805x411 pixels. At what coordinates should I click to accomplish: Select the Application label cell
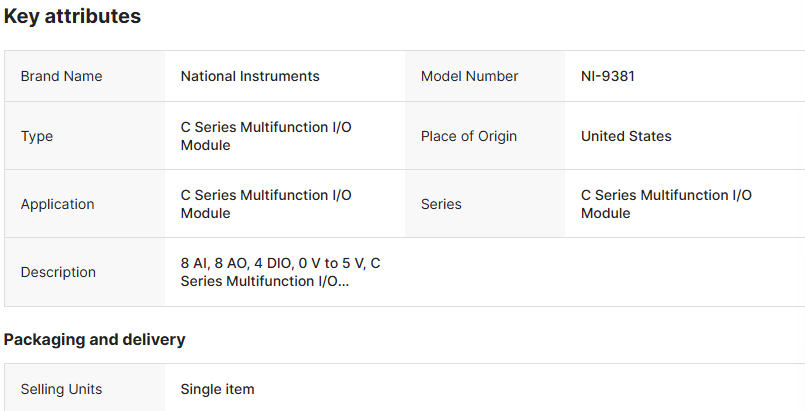[x=57, y=204]
